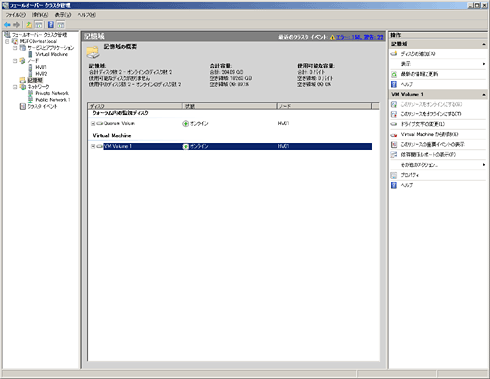Click the ドライブ文字の変更 drive icon
Image resolution: width=490 pixels, height=379 pixels.
pyautogui.click(x=394, y=124)
